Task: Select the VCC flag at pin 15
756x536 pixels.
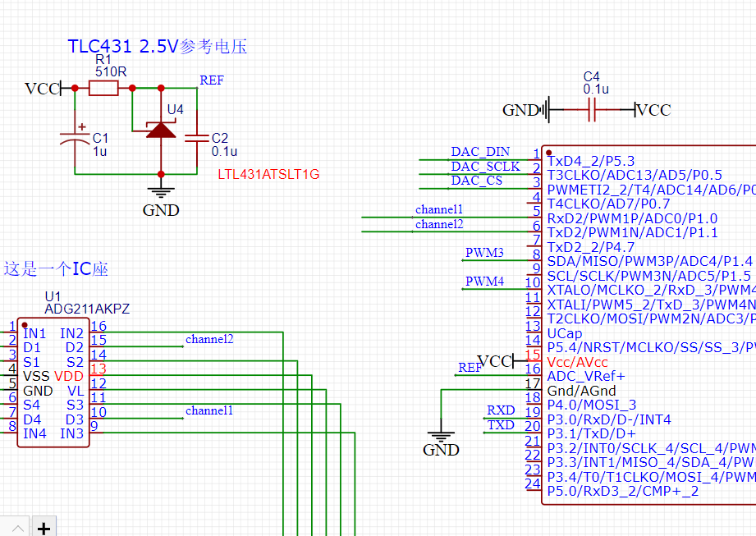Action: 496,361
